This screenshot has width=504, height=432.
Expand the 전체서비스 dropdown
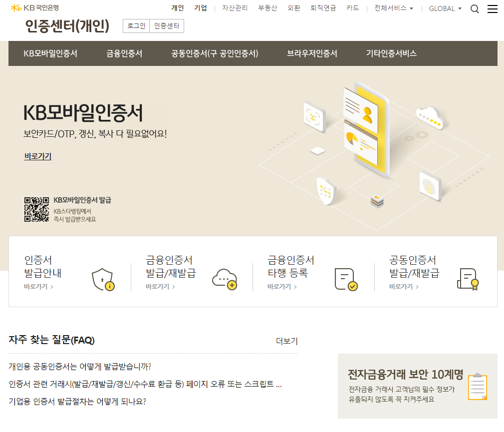click(x=393, y=8)
